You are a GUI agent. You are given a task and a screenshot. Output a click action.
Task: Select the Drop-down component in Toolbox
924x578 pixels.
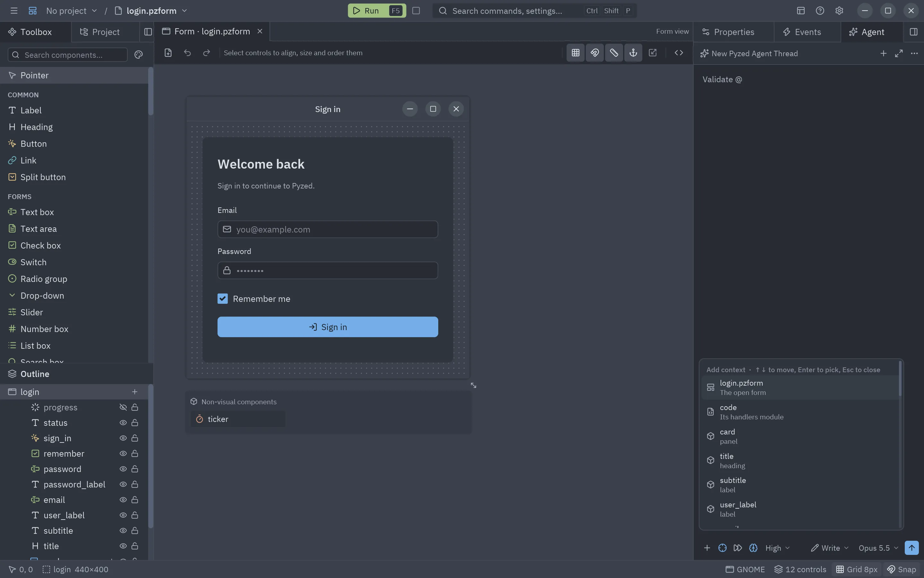tap(74, 295)
